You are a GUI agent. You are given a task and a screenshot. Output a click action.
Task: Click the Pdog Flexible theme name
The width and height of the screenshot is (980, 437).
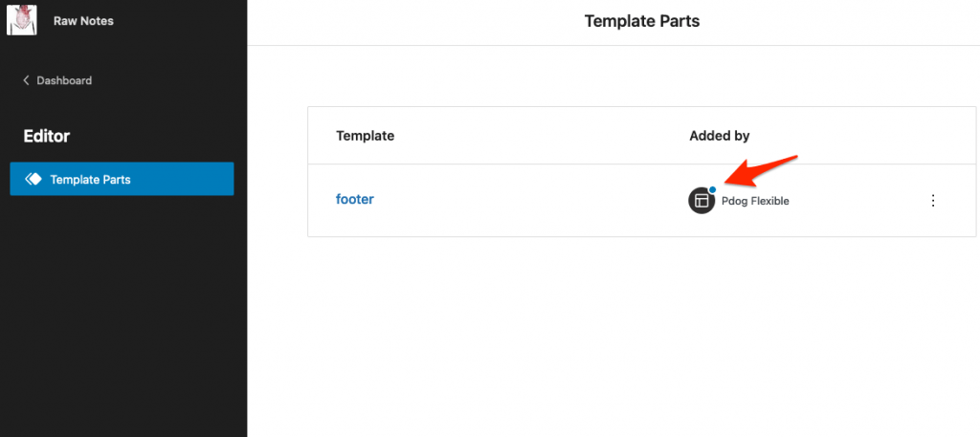(755, 201)
